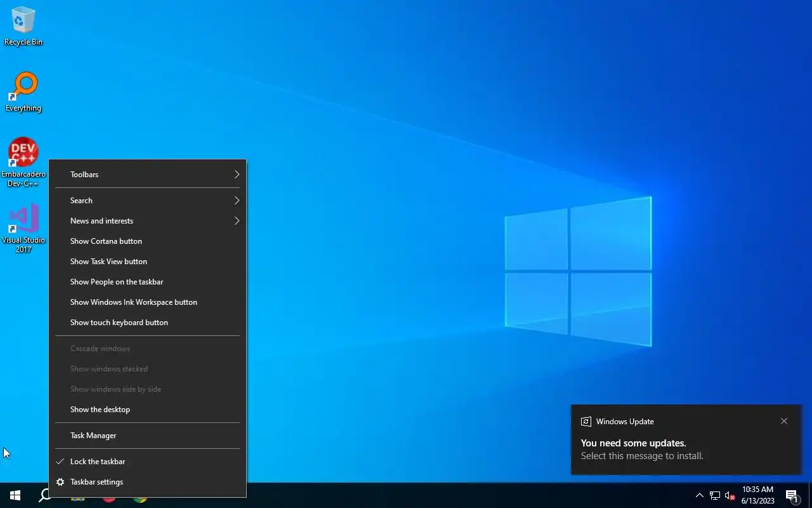Viewport: 812px width, 508px height.
Task: Enable Show Windows Ink Workspace button
Action: pyautogui.click(x=147, y=302)
